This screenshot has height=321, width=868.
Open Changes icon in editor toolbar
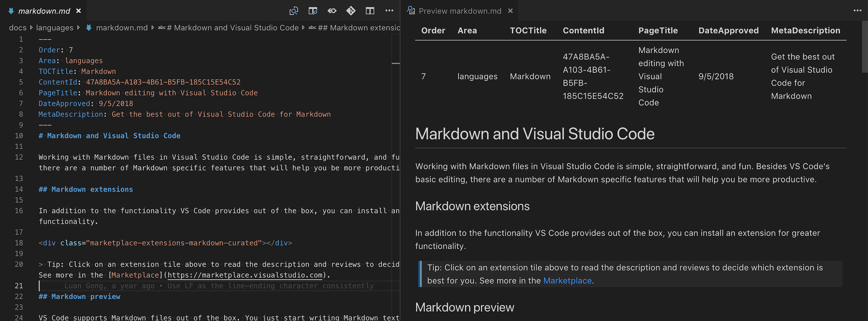[294, 11]
